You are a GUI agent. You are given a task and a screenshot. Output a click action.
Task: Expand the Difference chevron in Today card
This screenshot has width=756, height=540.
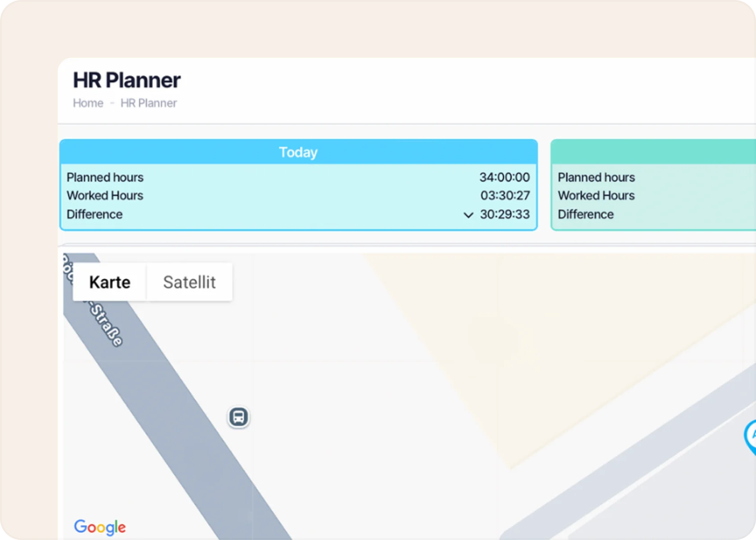[x=468, y=215]
